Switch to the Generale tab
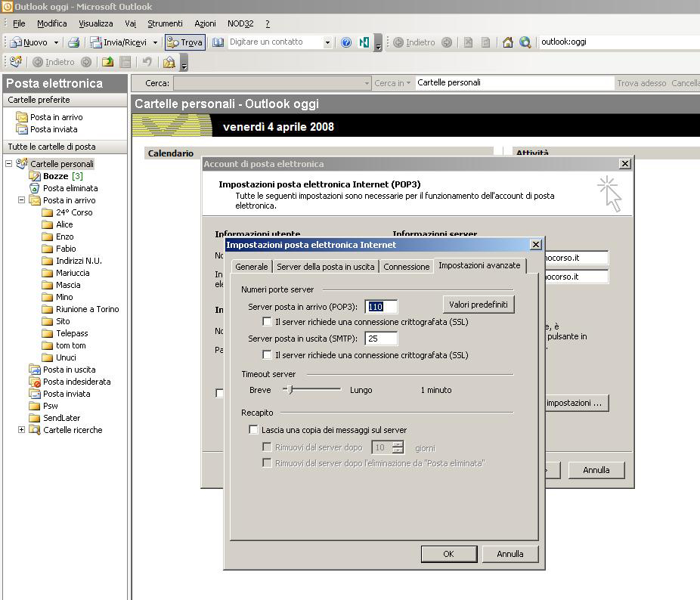The image size is (700, 600). tap(251, 267)
